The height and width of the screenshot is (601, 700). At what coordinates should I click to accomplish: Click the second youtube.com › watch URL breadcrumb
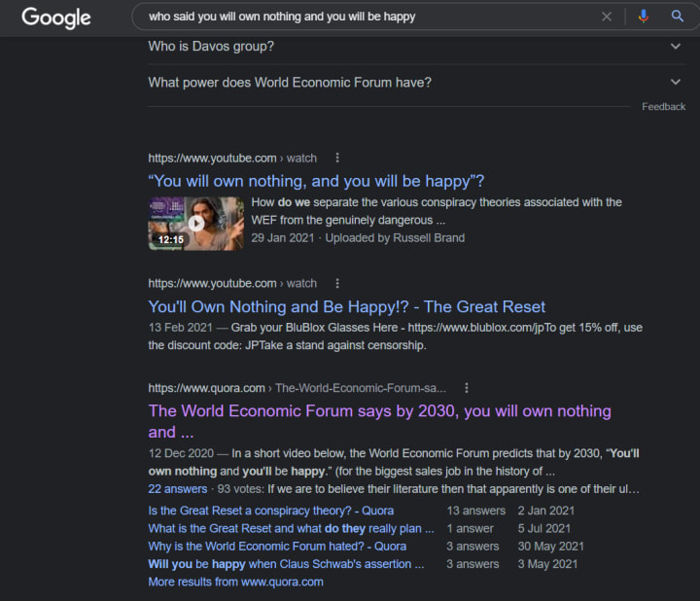click(x=232, y=284)
